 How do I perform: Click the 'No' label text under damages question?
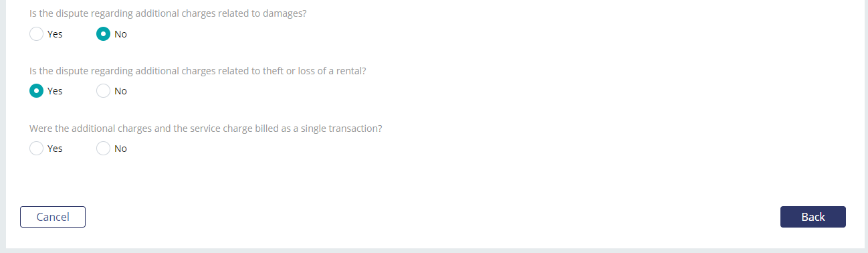click(120, 34)
